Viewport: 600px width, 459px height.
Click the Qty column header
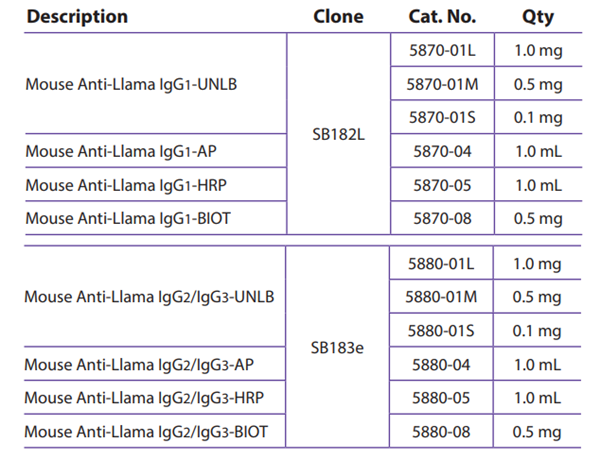537,17
